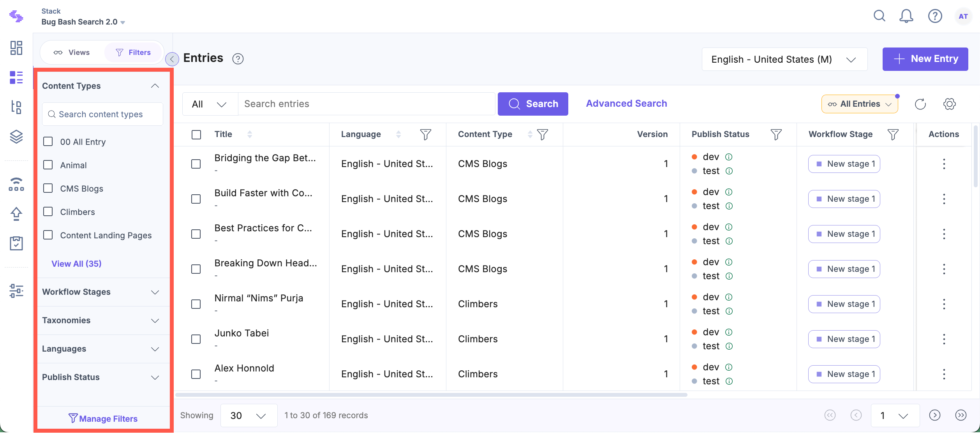Select the Alex Honnold entry checkbox
The image size is (980, 433).
coord(196,374)
